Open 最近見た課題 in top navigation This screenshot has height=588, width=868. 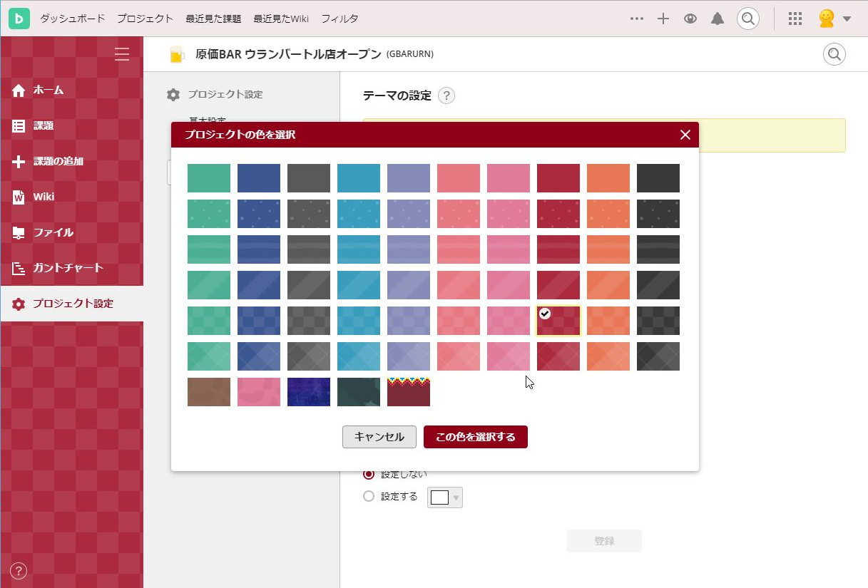pos(213,19)
